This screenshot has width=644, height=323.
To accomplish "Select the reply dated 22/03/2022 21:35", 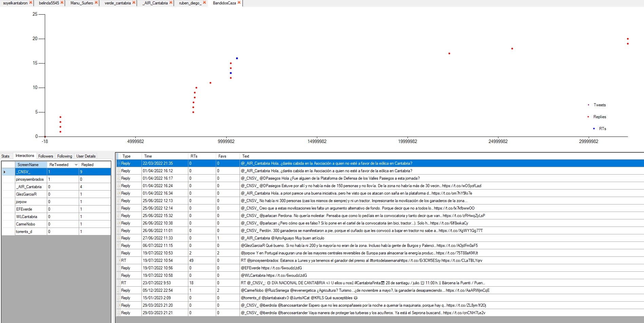I will pyautogui.click(x=380, y=163).
